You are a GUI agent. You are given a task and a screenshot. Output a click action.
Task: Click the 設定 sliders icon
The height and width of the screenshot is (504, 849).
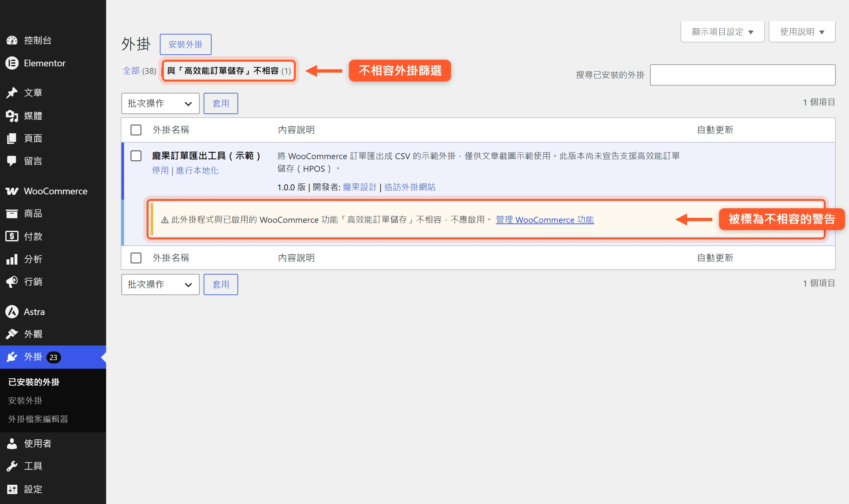click(12, 489)
